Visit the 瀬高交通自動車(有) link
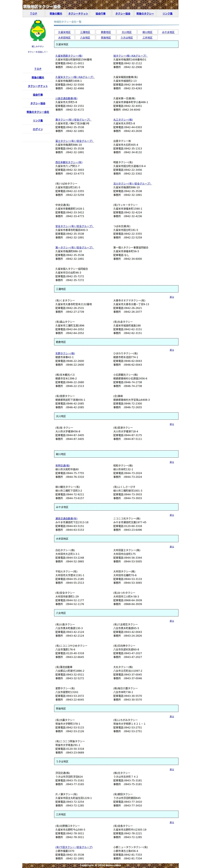 [66, 518]
